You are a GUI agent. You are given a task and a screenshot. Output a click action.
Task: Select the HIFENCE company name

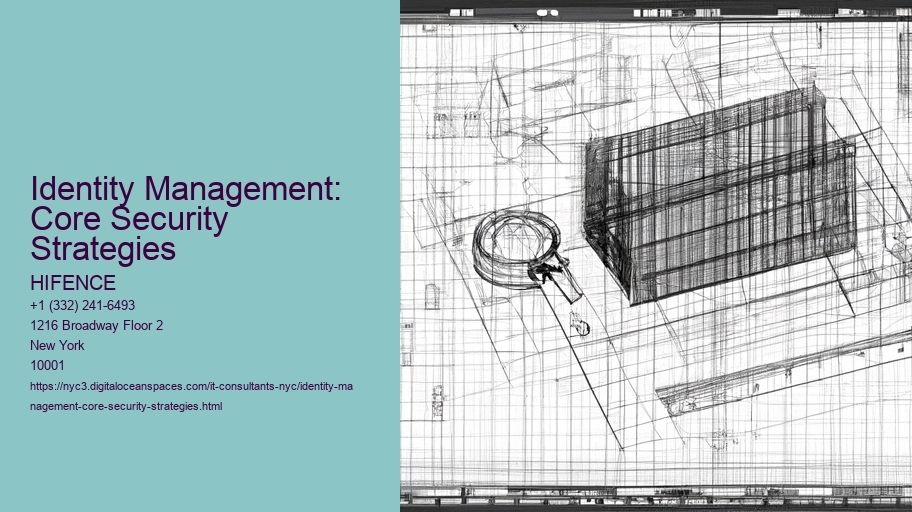(x=73, y=283)
